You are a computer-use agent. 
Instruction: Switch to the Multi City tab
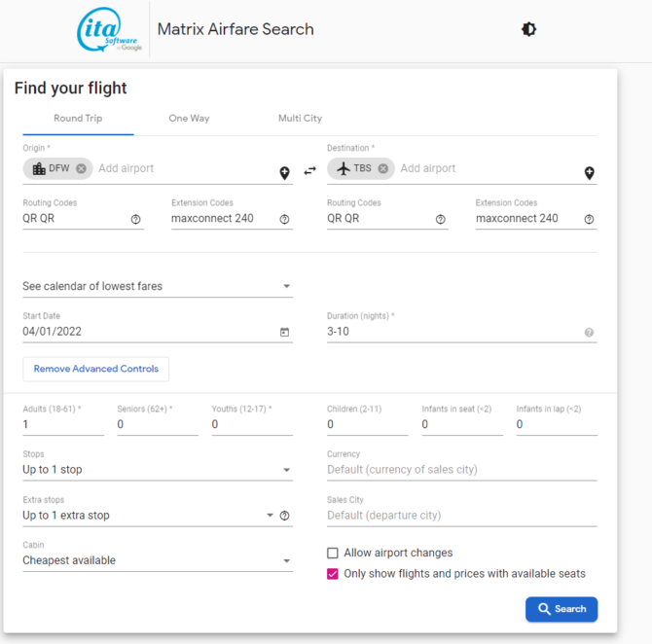(x=301, y=119)
